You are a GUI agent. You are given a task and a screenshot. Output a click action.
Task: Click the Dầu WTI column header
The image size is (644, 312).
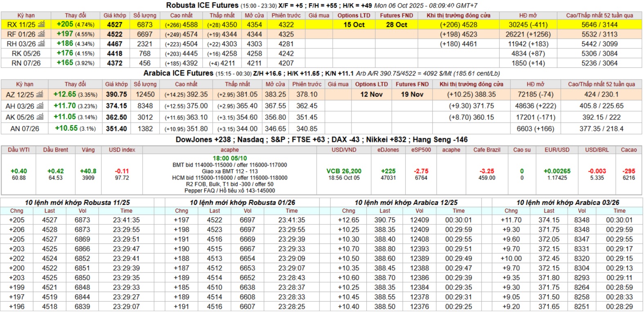coord(19,150)
